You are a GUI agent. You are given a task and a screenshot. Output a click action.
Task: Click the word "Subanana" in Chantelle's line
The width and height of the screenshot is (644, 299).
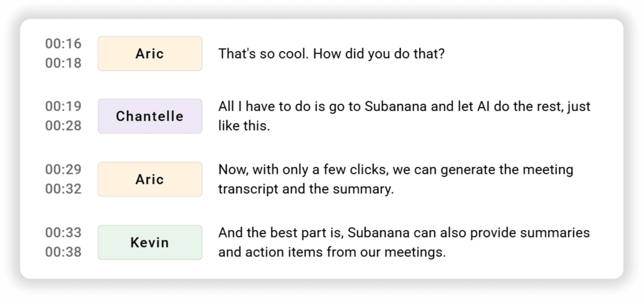395,106
